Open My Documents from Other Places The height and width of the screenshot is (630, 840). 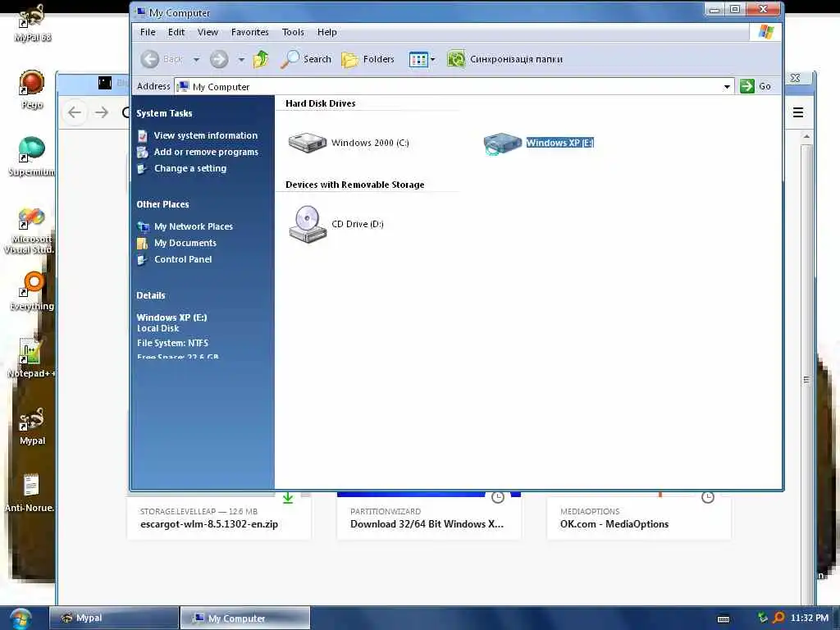(185, 243)
